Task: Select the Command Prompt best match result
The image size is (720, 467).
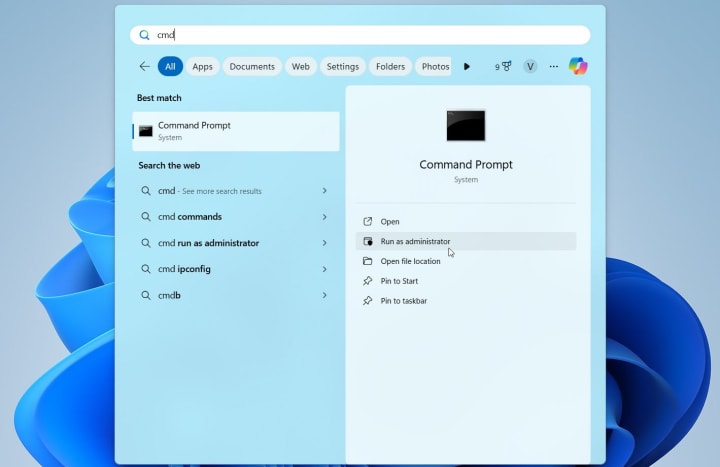Action: [236, 131]
